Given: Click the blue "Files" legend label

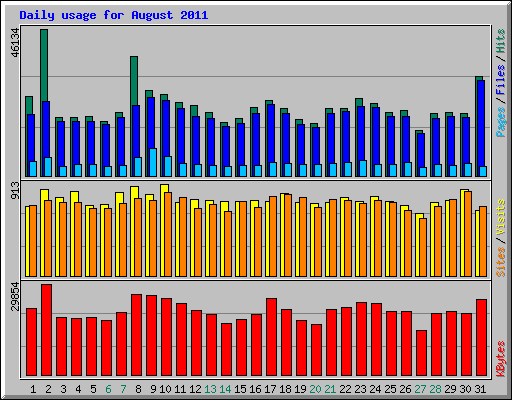Looking at the screenshot, I should (x=501, y=80).
